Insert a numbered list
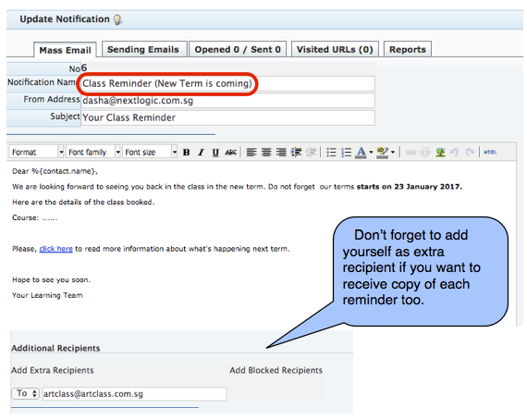 tap(346, 153)
